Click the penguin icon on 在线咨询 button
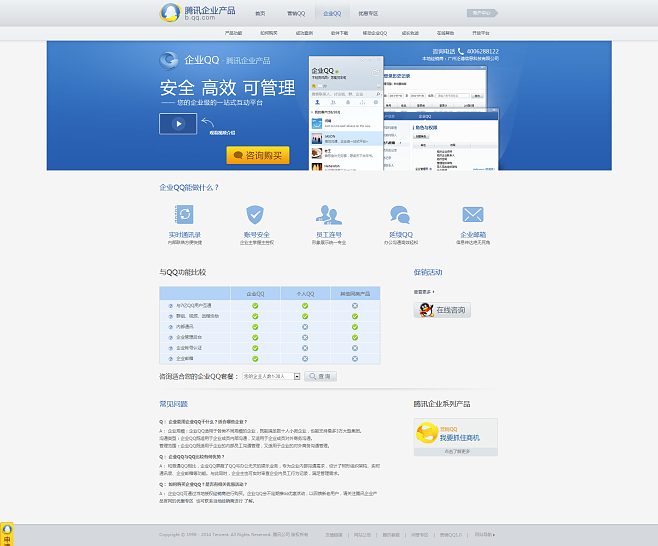The image size is (658, 546). [426, 310]
